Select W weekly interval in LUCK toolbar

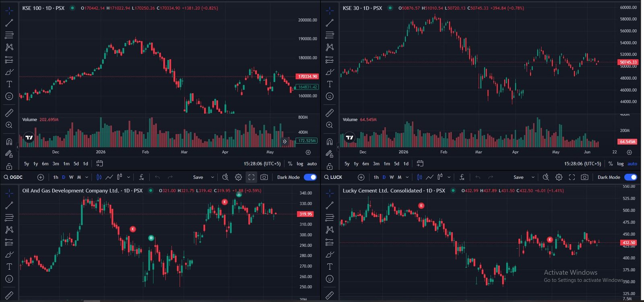tap(392, 177)
